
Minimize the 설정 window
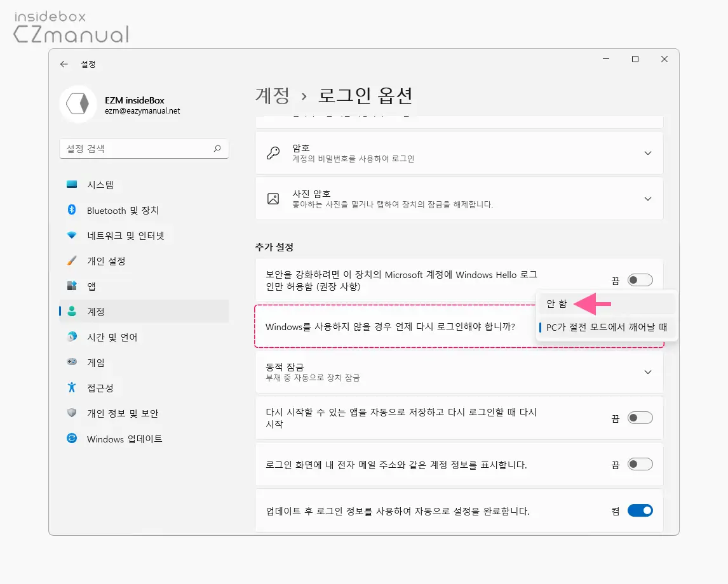pos(606,59)
